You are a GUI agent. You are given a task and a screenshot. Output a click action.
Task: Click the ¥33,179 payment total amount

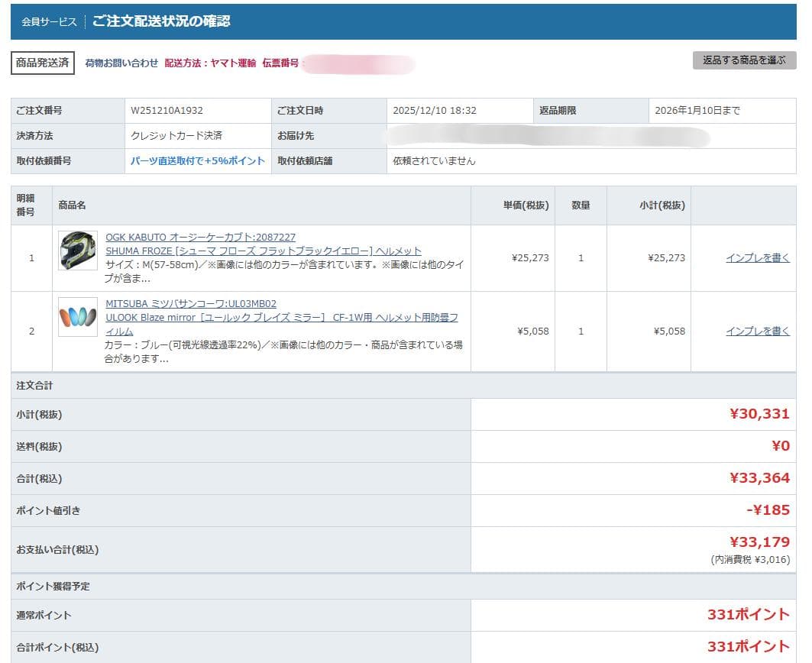point(759,542)
